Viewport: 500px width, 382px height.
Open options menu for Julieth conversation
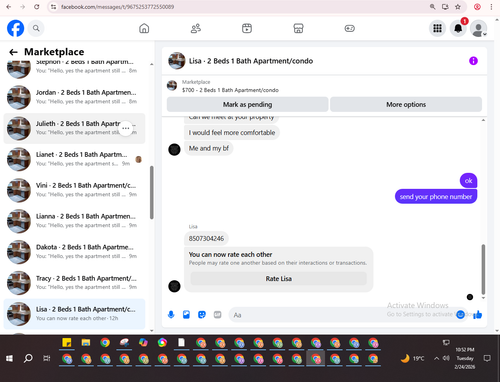pos(126,128)
